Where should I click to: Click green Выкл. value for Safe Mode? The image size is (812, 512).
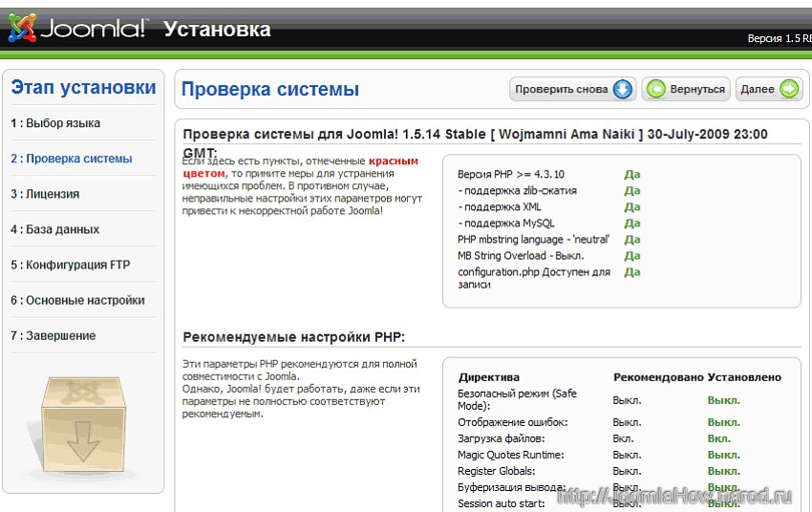click(x=724, y=400)
